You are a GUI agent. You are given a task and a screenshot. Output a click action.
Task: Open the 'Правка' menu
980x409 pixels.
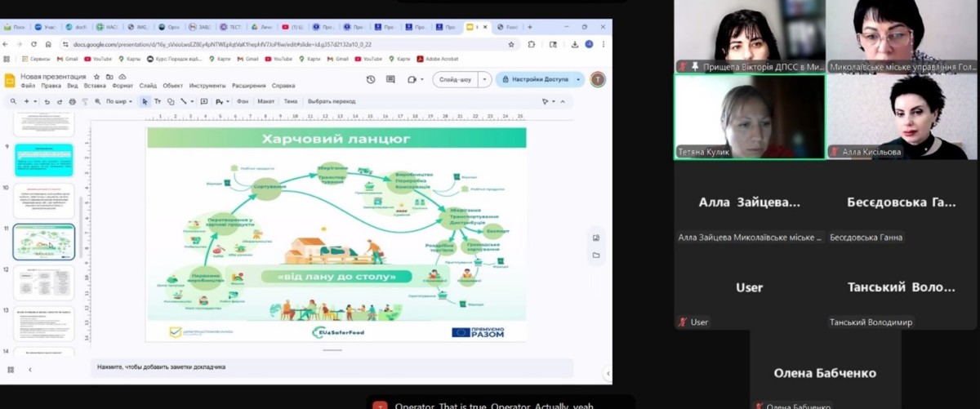click(x=51, y=86)
